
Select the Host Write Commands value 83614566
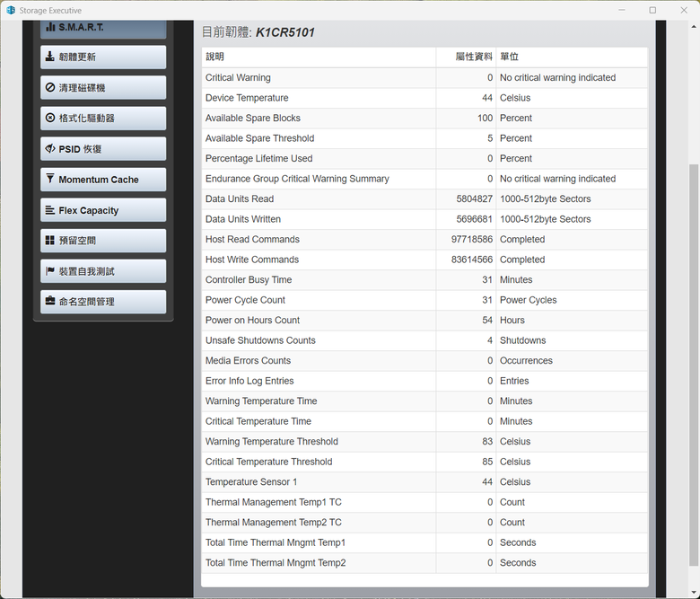pos(472,260)
